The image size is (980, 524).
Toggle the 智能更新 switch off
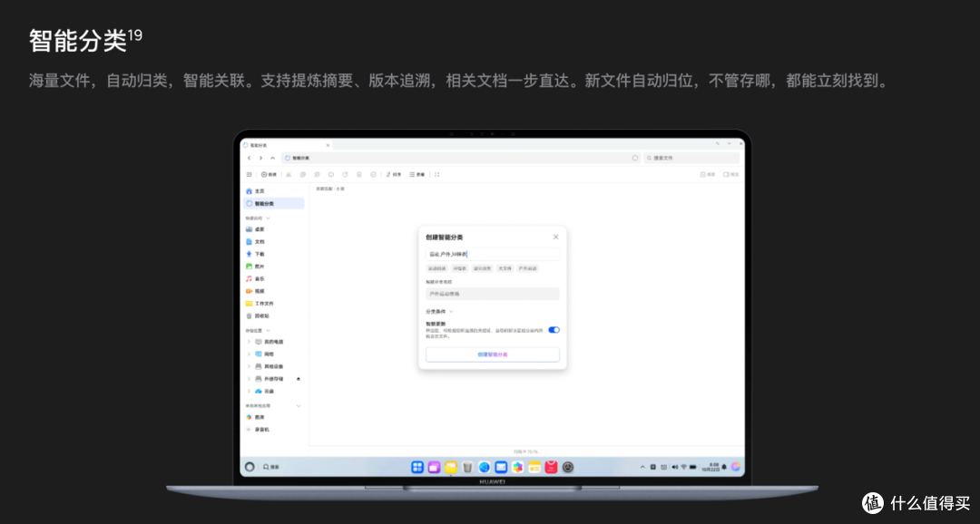pyautogui.click(x=554, y=330)
